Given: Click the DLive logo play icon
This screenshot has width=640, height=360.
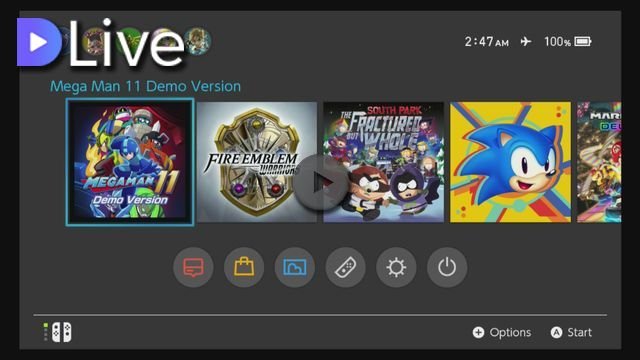Looking at the screenshot, I should 39,42.
